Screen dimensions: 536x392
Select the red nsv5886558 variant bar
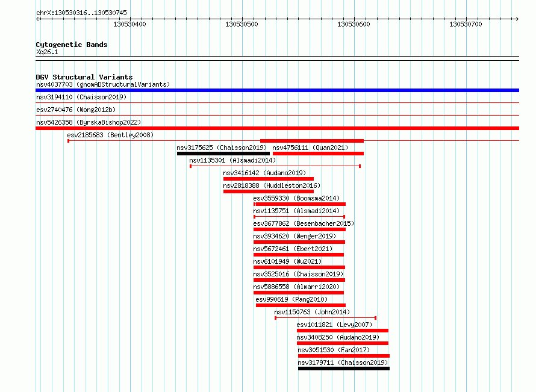pyautogui.click(x=299, y=293)
